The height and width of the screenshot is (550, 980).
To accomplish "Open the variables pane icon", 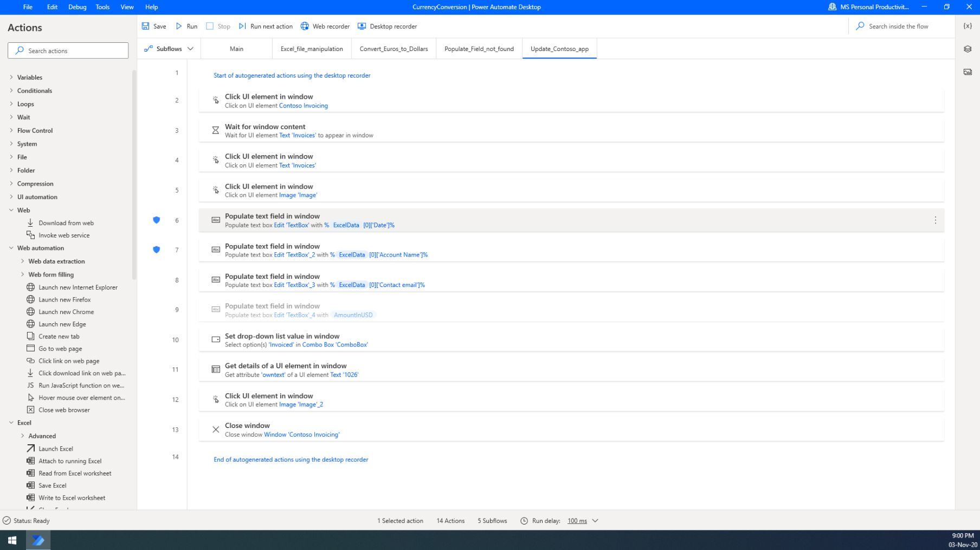I will point(968,26).
